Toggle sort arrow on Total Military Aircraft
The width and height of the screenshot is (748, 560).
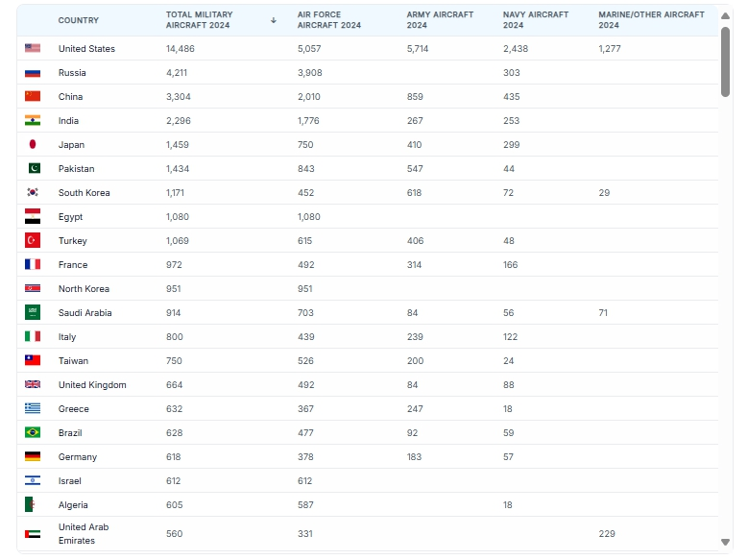[274, 20]
